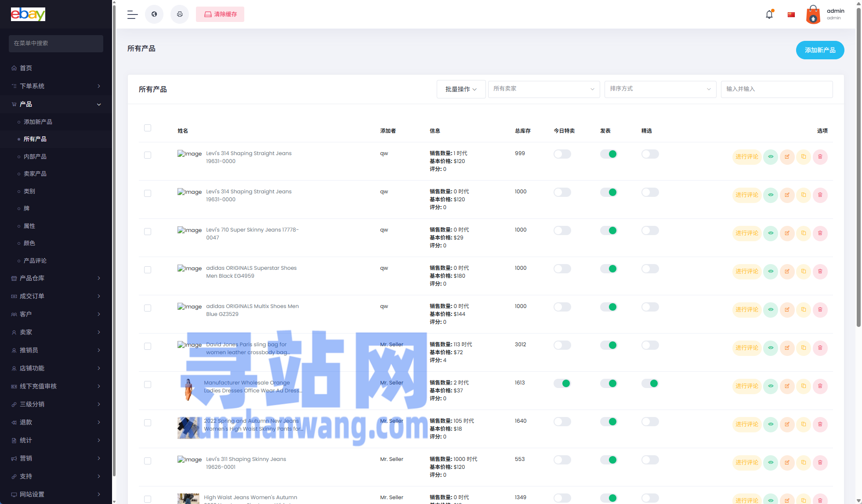Open the notification bell
This screenshot has height=504, width=862.
(x=769, y=15)
